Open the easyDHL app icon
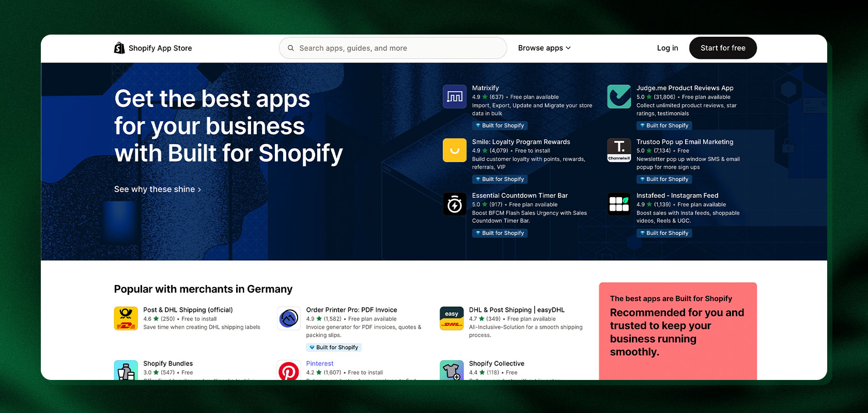Viewport: 868px width, 413px height. click(x=452, y=319)
